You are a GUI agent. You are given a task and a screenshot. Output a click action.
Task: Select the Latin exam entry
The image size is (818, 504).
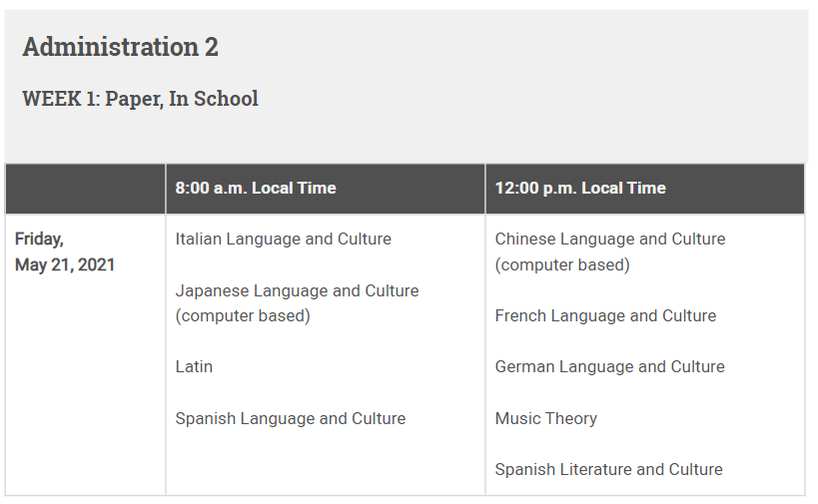pyautogui.click(x=194, y=366)
